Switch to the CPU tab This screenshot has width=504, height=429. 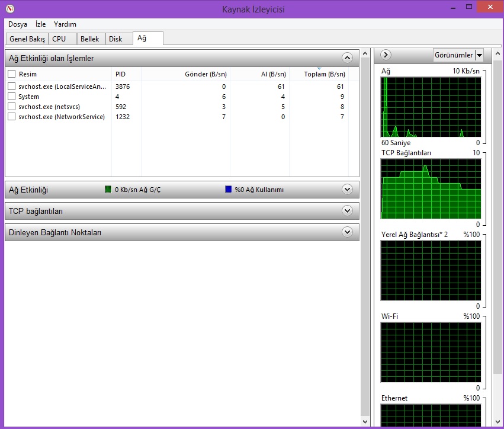[x=63, y=39]
